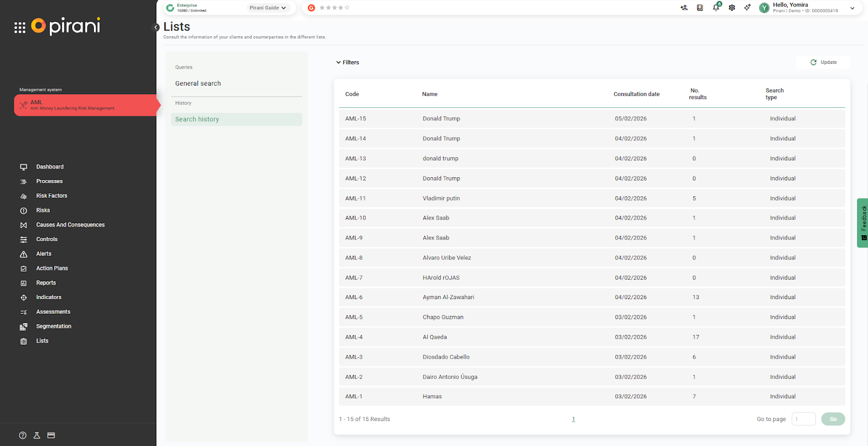Collapse the sidebar with arrow toggle

click(156, 27)
